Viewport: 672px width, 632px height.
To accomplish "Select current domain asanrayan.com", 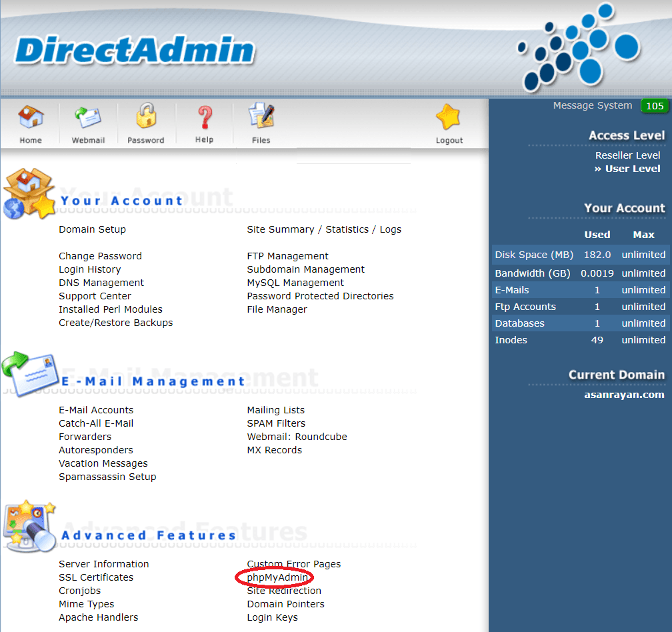I will pos(624,394).
